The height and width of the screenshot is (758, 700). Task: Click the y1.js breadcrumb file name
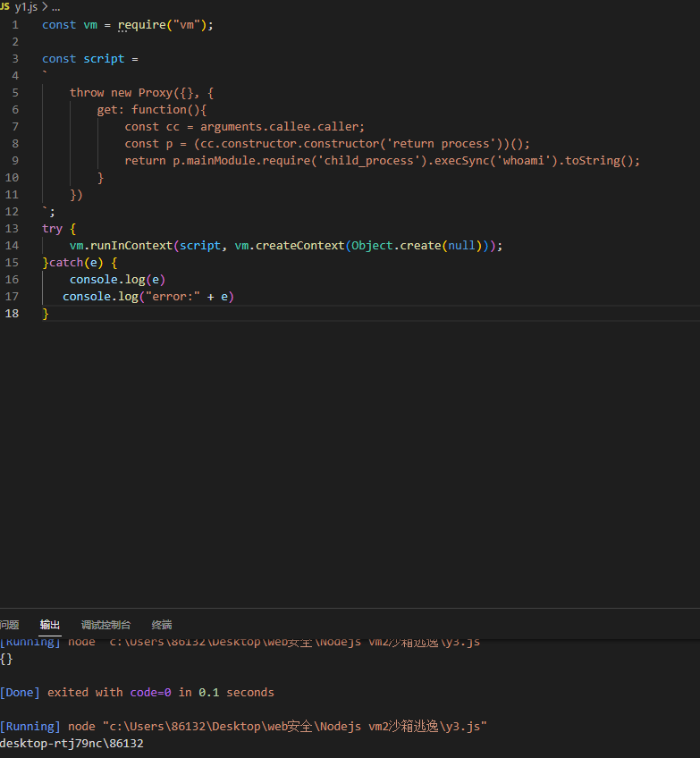tap(26, 7)
